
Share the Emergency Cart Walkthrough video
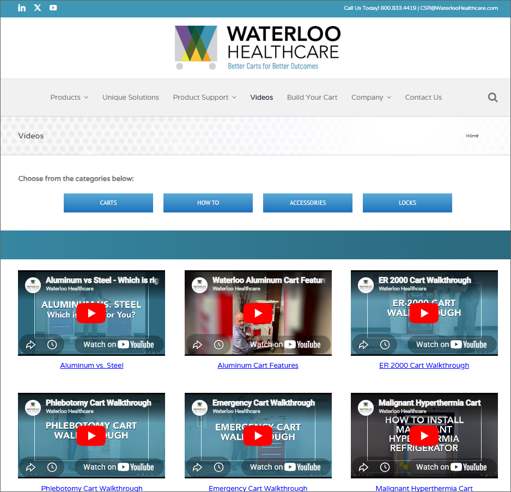[x=197, y=467]
